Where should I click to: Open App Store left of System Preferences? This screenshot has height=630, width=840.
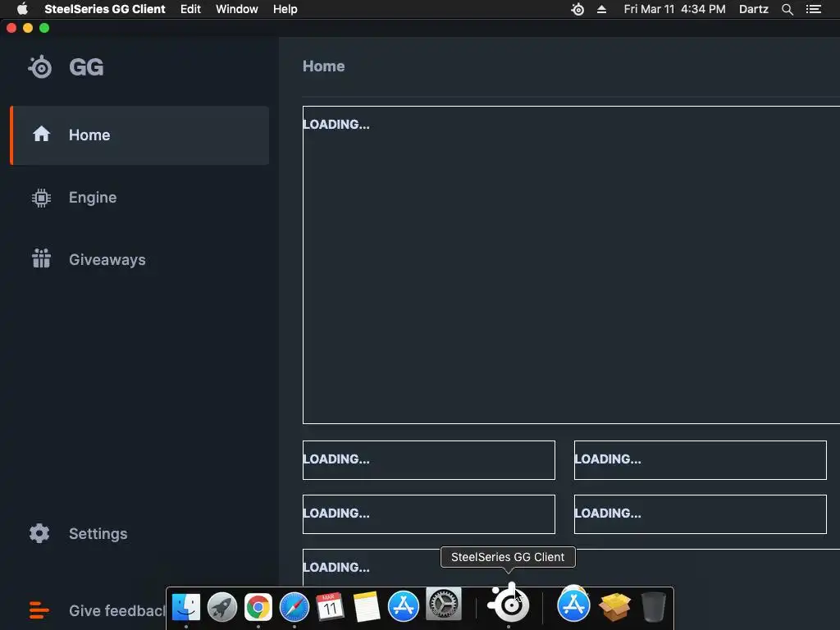click(x=403, y=606)
